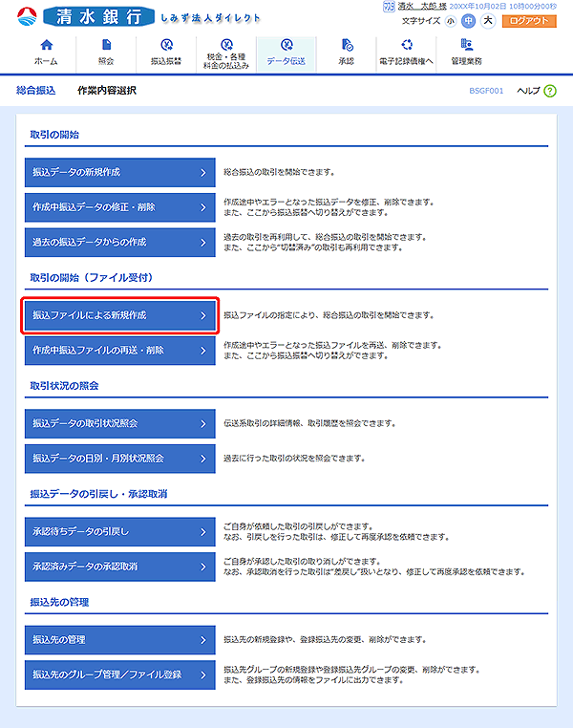Open 振込先の管理 button
The width and height of the screenshot is (573, 728).
click(x=119, y=638)
